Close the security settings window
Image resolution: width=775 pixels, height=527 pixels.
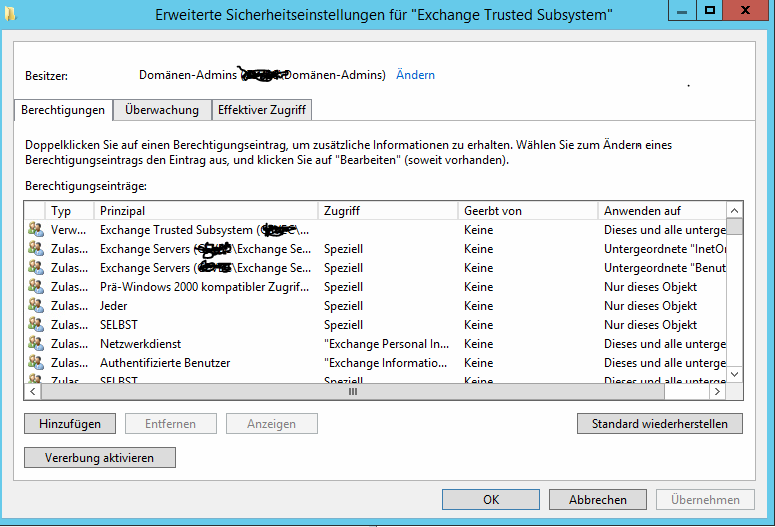pos(745,10)
